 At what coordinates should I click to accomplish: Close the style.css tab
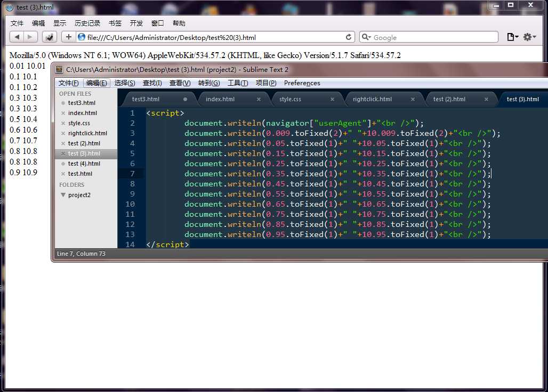point(332,99)
